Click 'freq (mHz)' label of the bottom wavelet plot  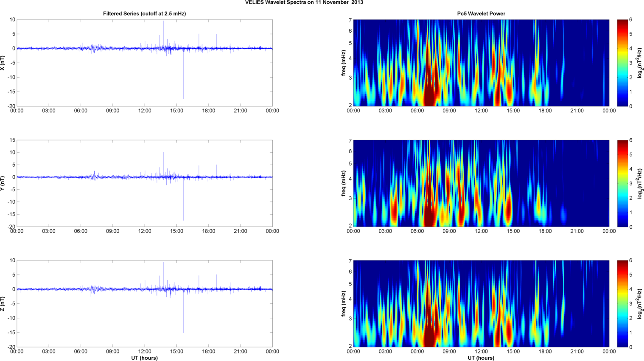click(x=344, y=304)
